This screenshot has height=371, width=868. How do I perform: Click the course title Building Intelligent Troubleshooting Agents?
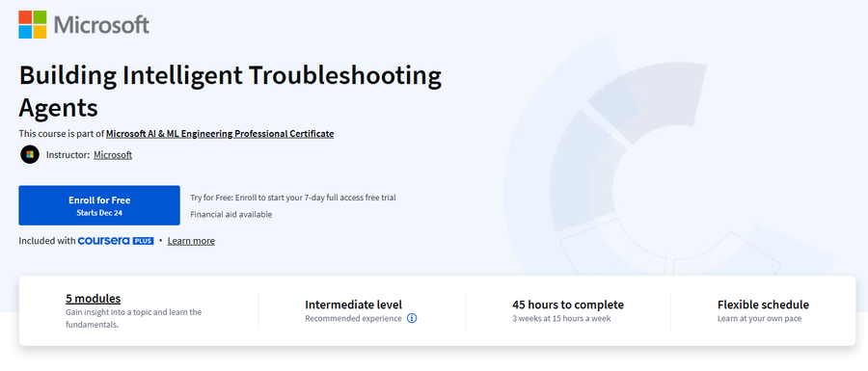231,92
